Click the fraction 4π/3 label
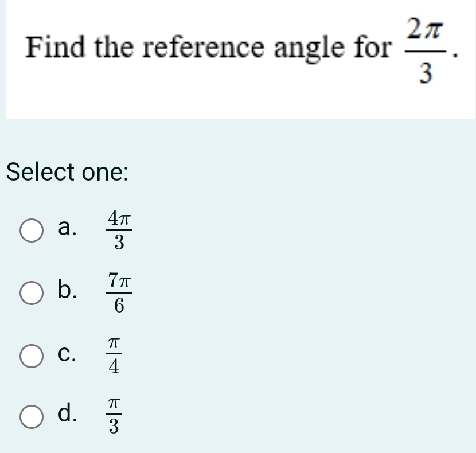The image size is (476, 453). click(118, 230)
